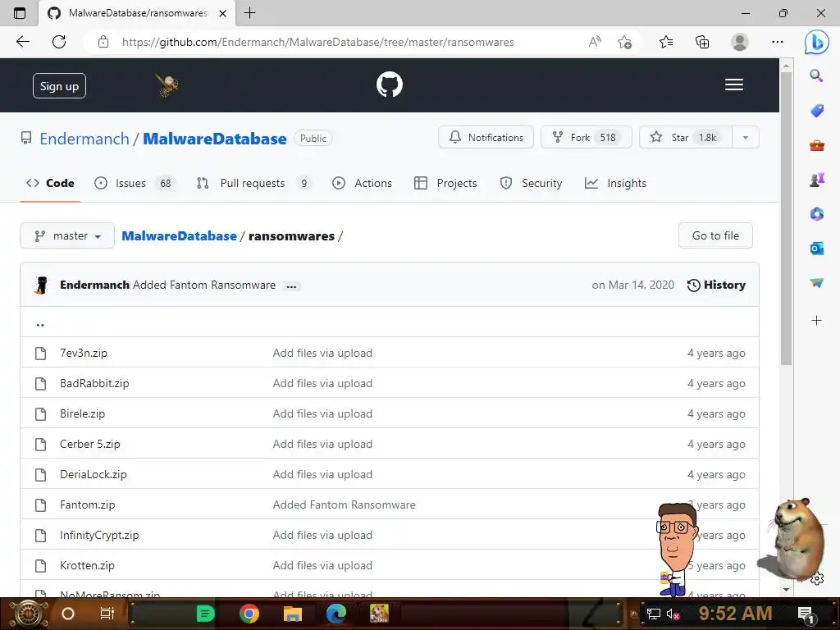Open BadRabbit.zip file
This screenshot has width=840, height=630.
coord(94,384)
